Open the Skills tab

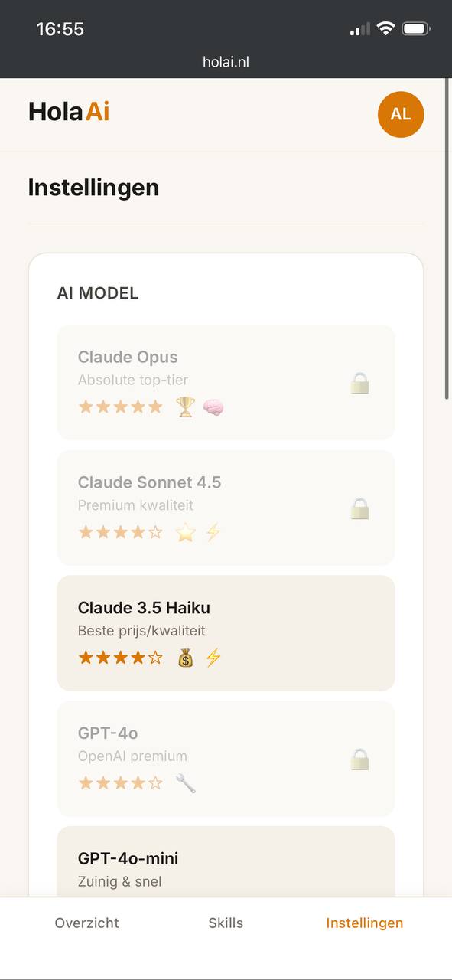226,923
